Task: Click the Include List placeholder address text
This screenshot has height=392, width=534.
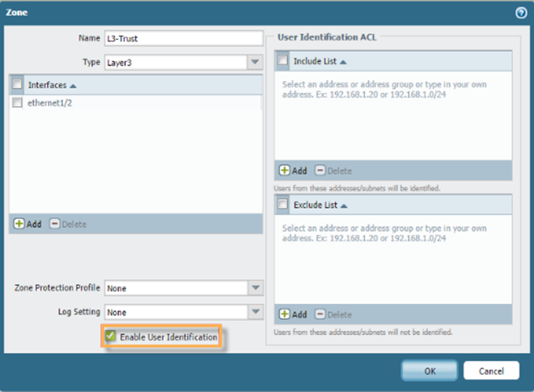Action: click(384, 90)
